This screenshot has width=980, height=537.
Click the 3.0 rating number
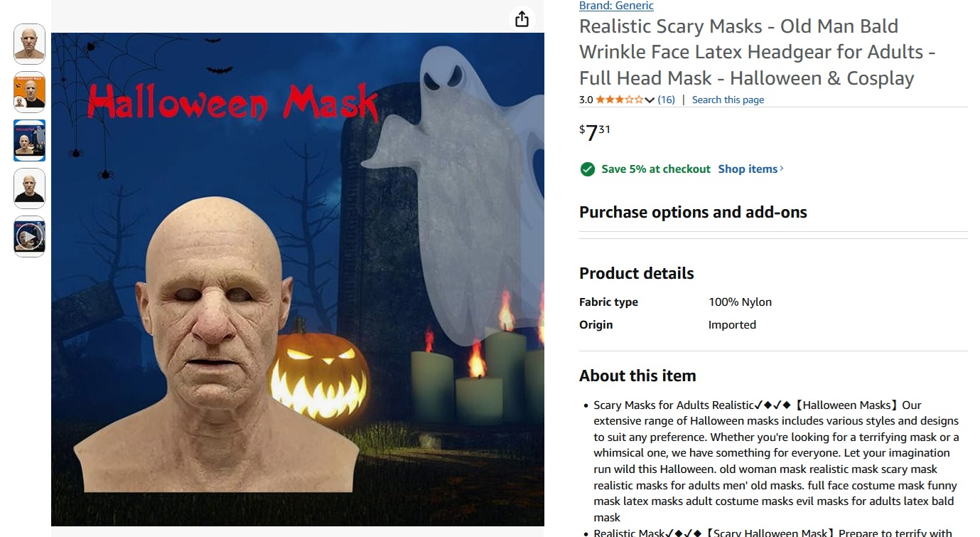(586, 100)
